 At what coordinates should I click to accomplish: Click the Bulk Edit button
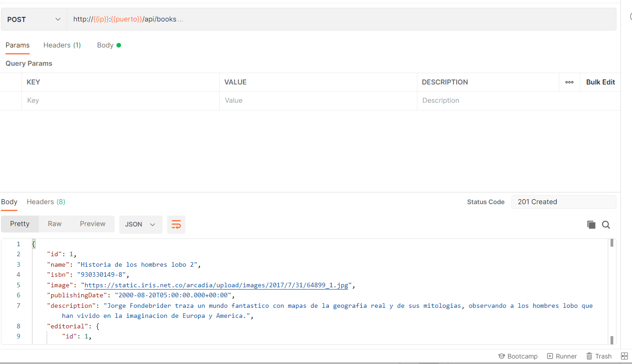point(600,82)
